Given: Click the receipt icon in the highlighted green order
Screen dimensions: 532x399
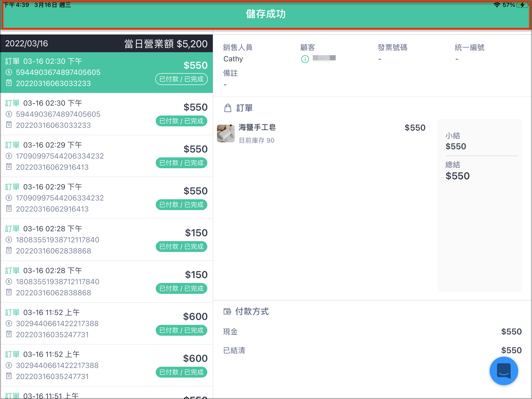Looking at the screenshot, I should (9, 83).
